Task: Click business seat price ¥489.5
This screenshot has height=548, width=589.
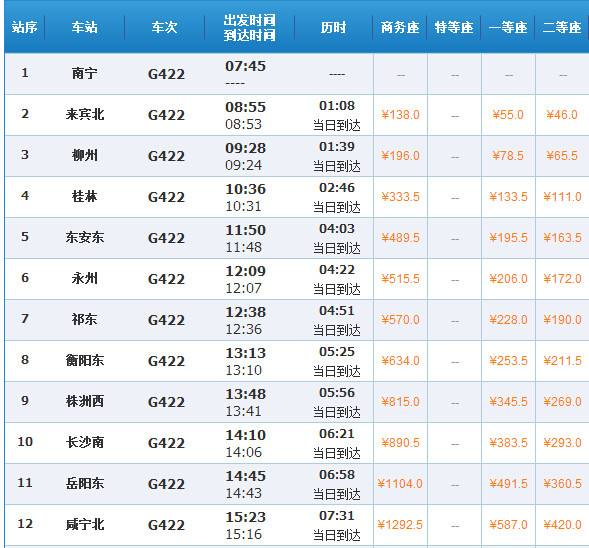Action: coord(400,237)
